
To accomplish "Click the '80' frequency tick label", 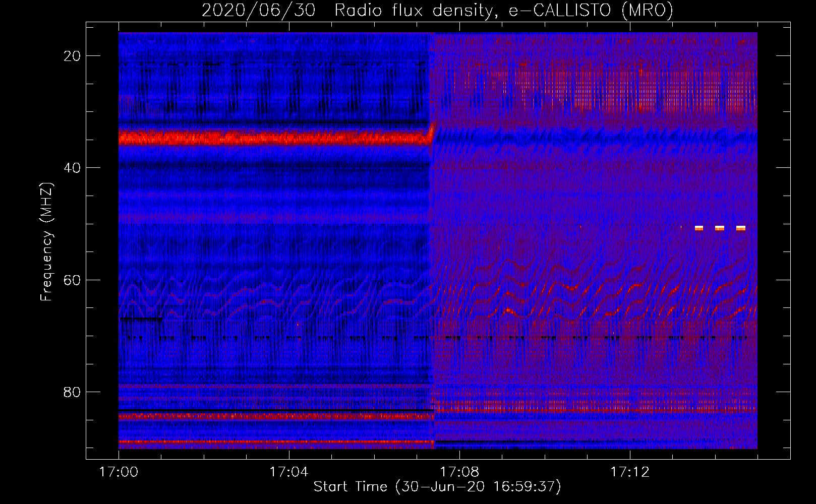I will click(x=73, y=392).
